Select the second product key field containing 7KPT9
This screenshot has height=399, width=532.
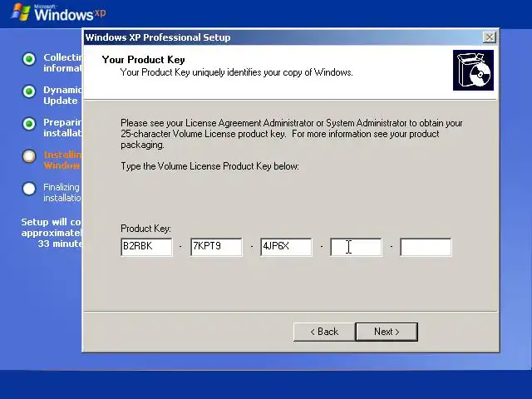tap(216, 247)
